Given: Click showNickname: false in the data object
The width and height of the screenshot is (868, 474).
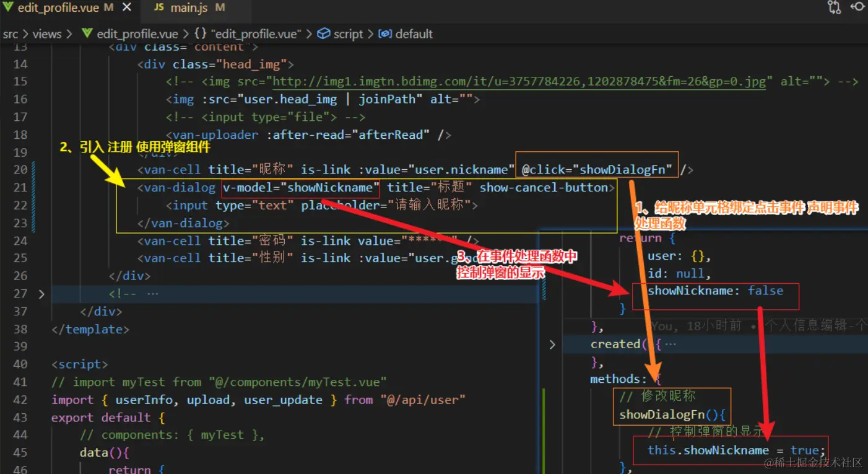Looking at the screenshot, I should coord(715,291).
